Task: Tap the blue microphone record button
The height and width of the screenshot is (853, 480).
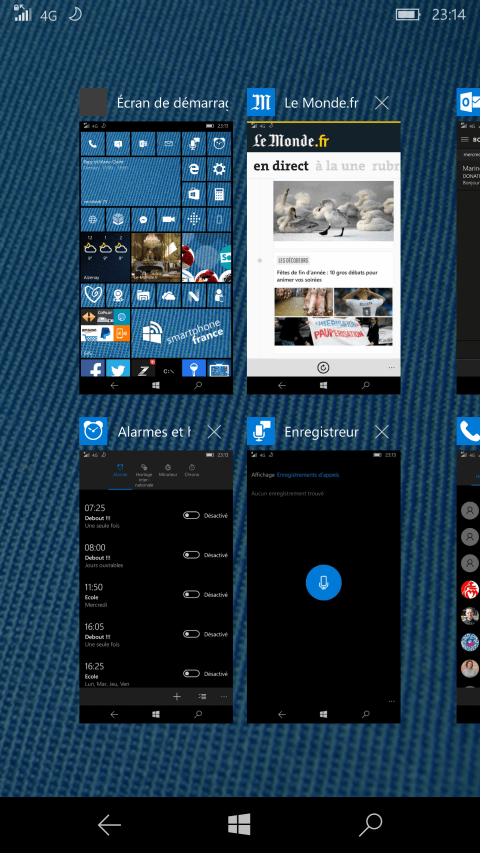Action: click(323, 583)
